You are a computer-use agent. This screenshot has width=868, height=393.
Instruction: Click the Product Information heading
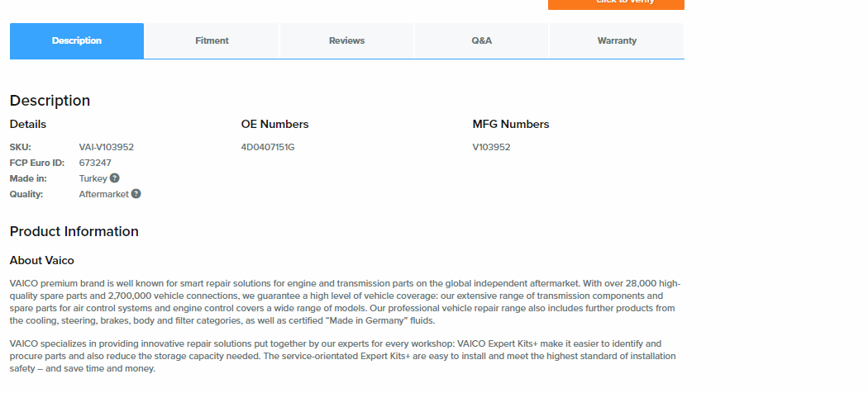pyautogui.click(x=74, y=231)
